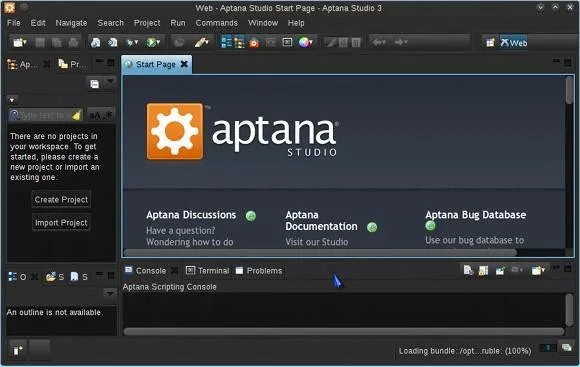580x367 pixels.
Task: Open the New file wizard toolbar icon
Action: click(17, 43)
